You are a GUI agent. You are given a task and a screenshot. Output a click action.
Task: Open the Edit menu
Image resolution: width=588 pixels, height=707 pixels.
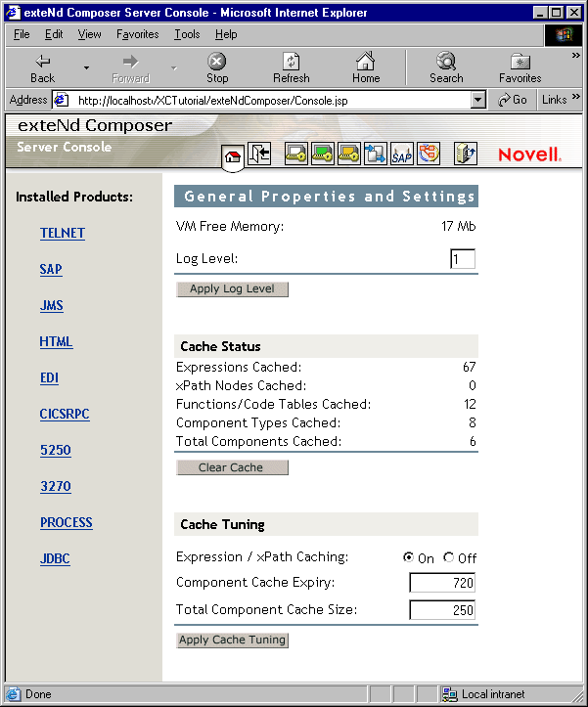point(54,34)
